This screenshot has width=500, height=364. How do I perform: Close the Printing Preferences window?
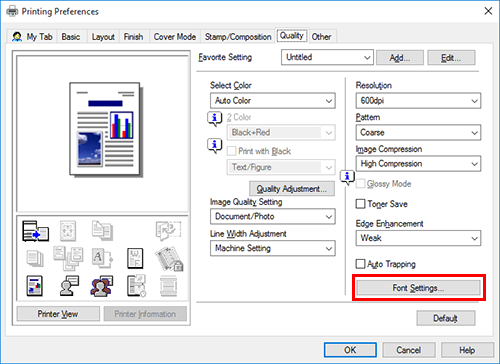pos(488,11)
